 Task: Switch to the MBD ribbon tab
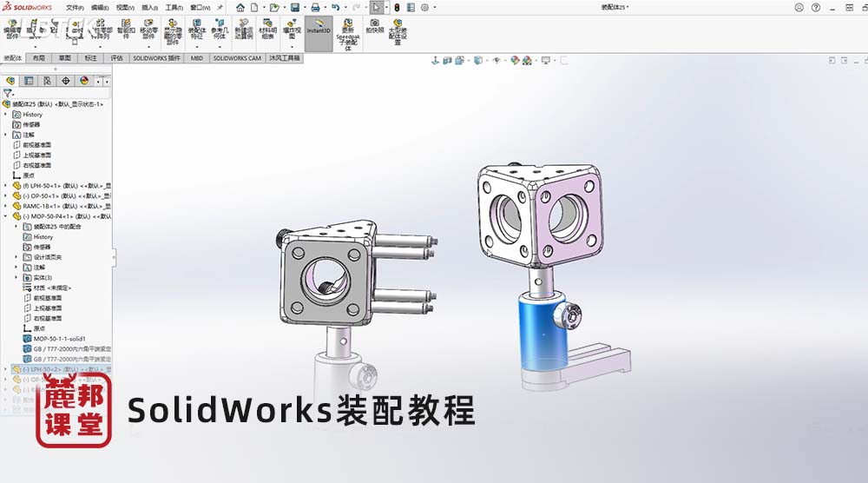tap(196, 57)
